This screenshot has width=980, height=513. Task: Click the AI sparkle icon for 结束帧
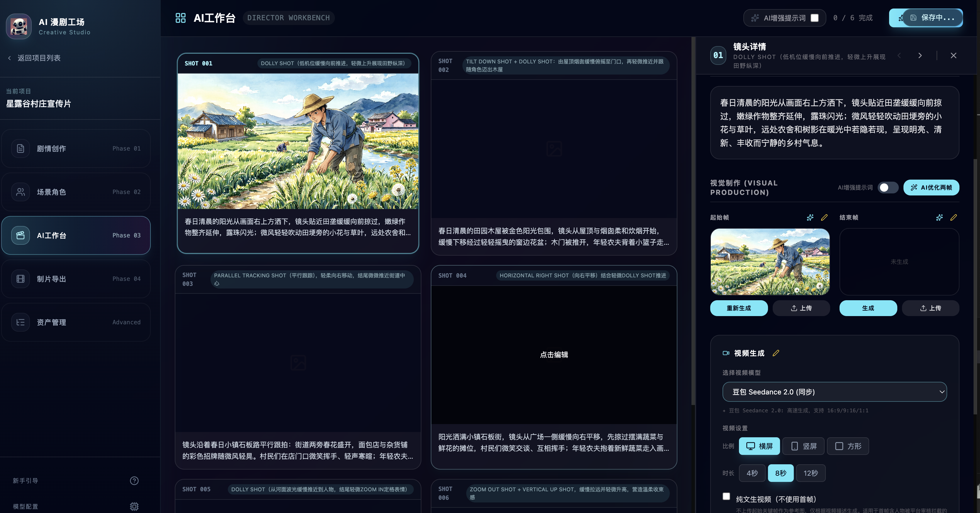(939, 217)
